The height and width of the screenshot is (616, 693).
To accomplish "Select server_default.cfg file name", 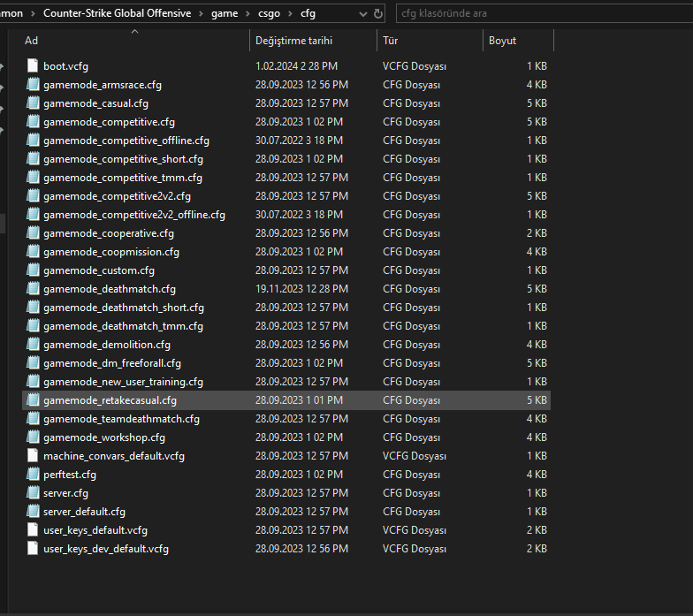I will click(x=85, y=512).
